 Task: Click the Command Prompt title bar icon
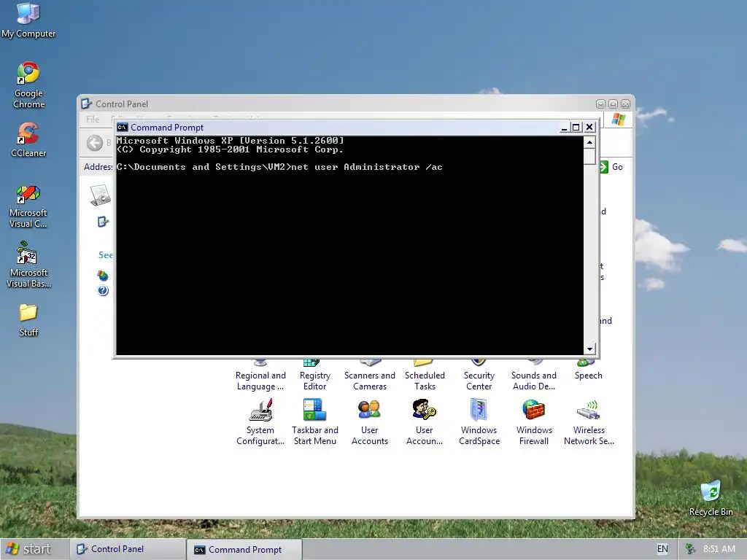click(123, 127)
